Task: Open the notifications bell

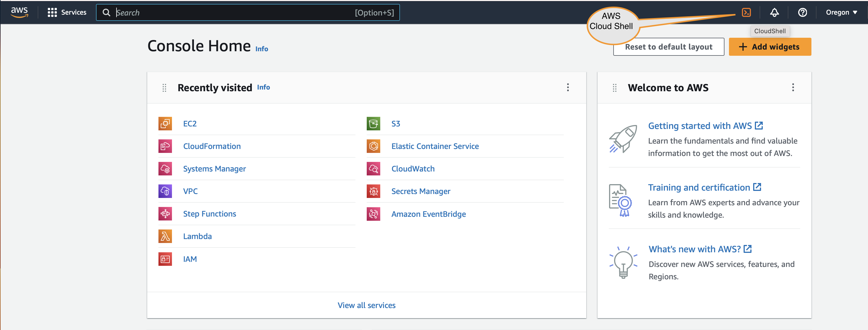Action: (x=774, y=12)
